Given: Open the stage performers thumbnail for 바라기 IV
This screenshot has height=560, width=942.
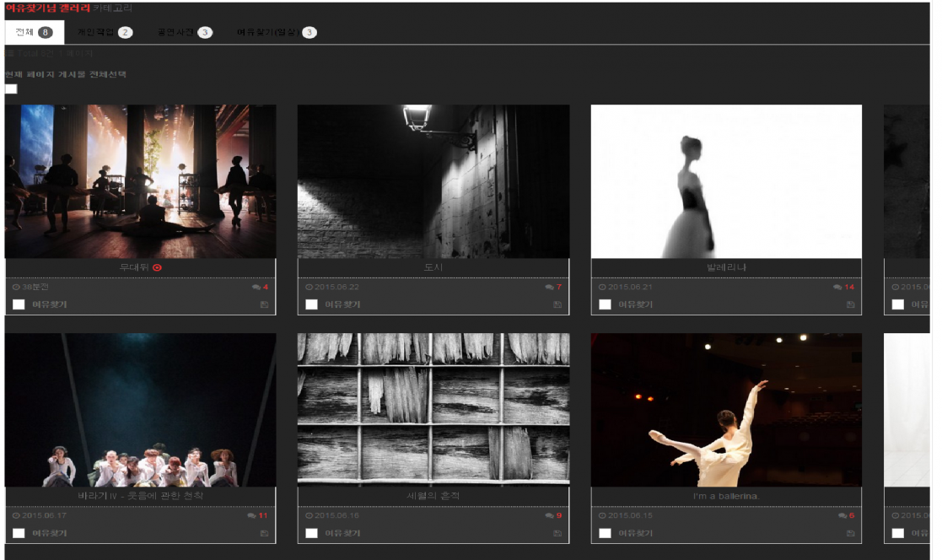Looking at the screenshot, I should (x=141, y=410).
